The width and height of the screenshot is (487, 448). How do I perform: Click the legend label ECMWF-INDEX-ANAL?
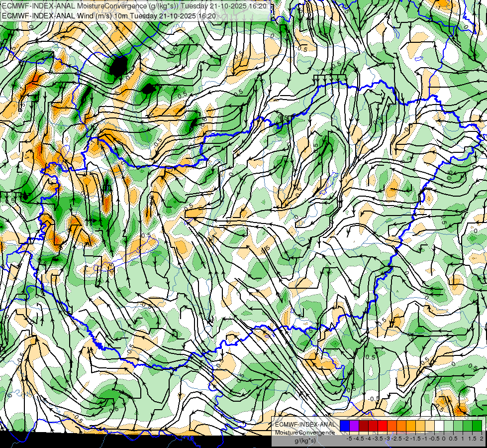coord(305,425)
